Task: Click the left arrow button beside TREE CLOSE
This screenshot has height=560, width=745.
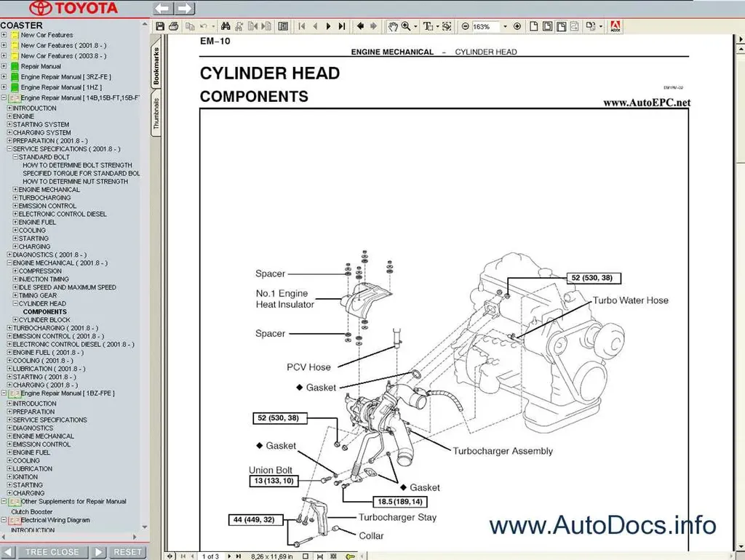Action: coord(8,552)
